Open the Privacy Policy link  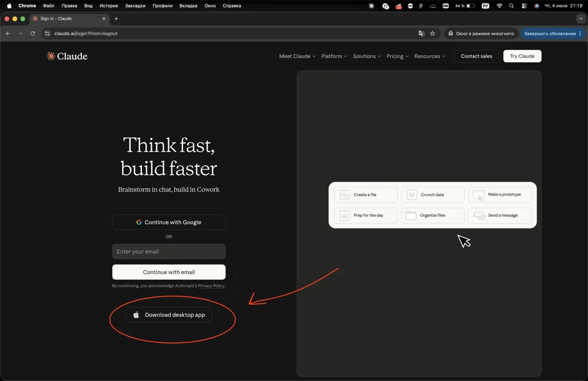211,286
